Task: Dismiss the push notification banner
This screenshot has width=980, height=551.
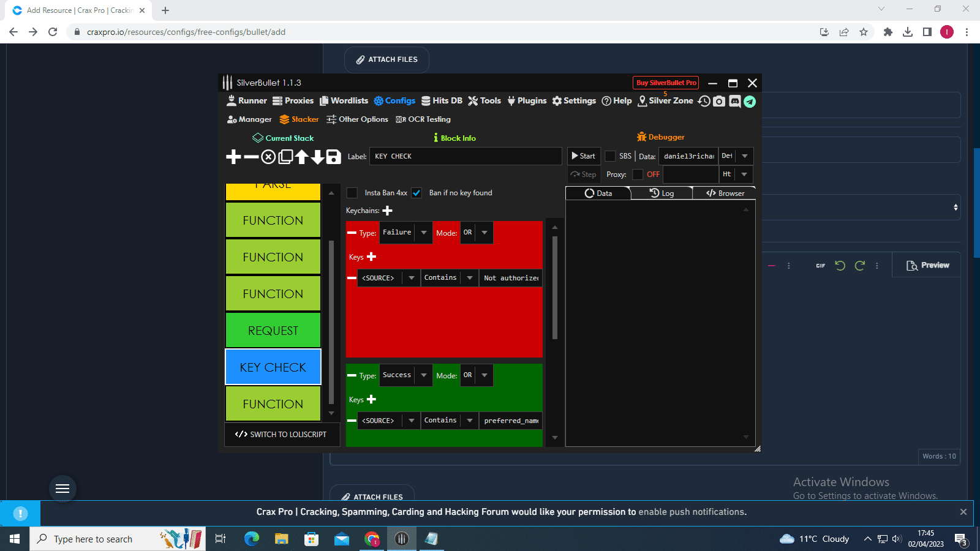Action: 963,512
